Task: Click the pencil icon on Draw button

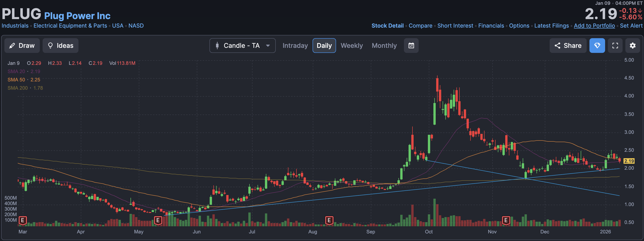Action: click(12, 46)
